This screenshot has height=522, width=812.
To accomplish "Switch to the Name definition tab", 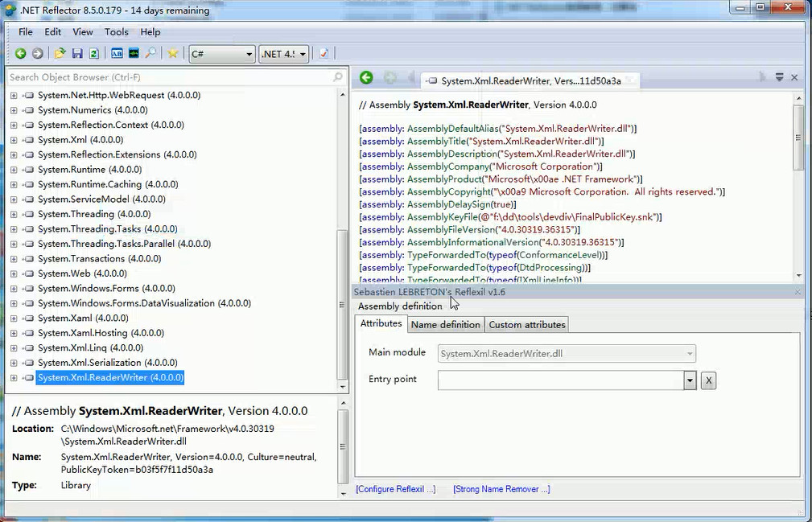I will pos(445,324).
